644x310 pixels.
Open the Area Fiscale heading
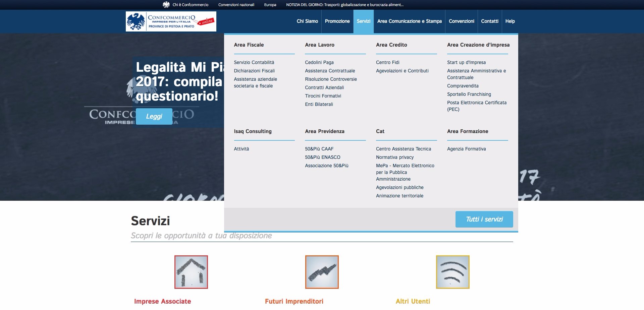[x=249, y=45]
